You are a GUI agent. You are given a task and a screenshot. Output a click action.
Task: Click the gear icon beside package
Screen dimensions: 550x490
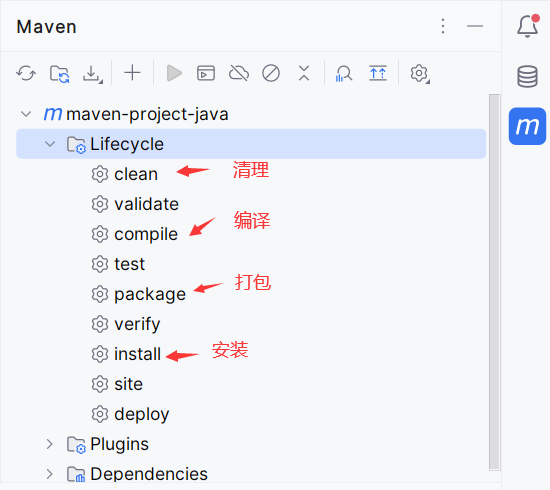(x=100, y=294)
